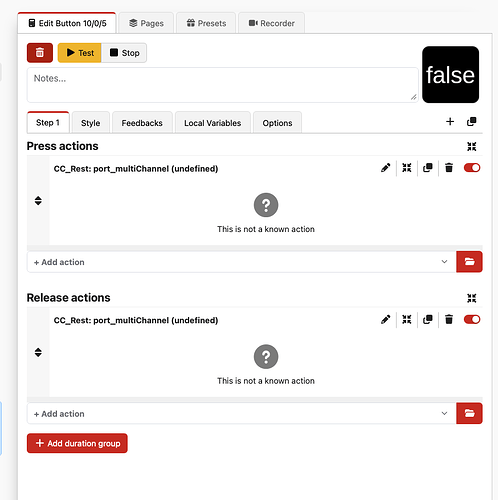Duplicate the release action CC_Rest entry
498x500 pixels.
pos(428,319)
